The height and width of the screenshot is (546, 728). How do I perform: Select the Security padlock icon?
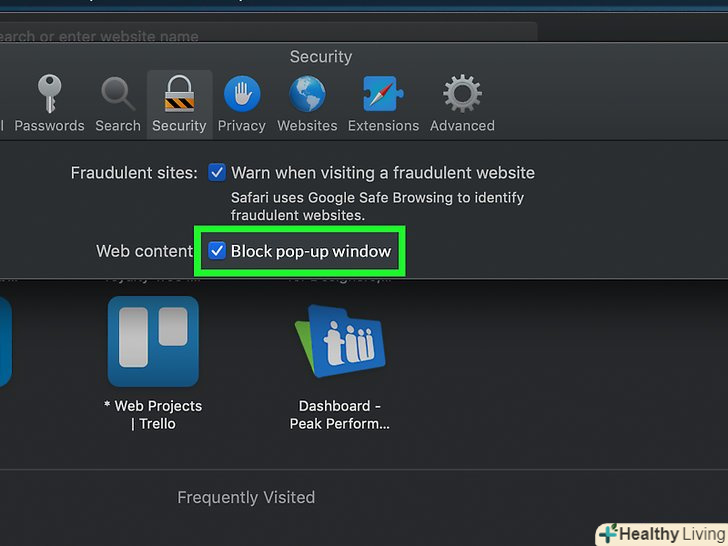(179, 94)
